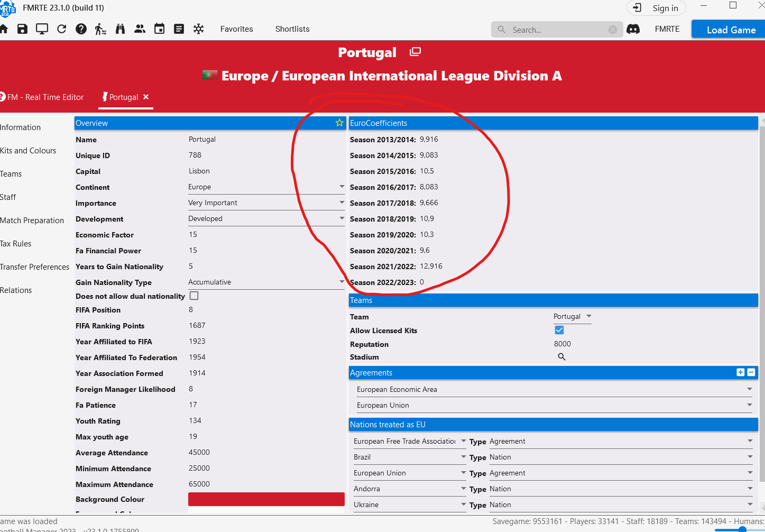Click the Load Game button

[729, 30]
